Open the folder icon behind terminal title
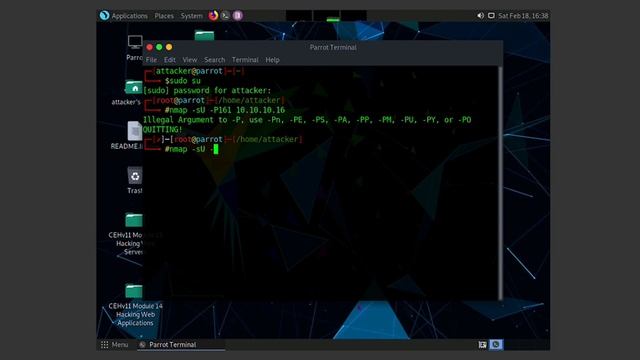 [204, 35]
